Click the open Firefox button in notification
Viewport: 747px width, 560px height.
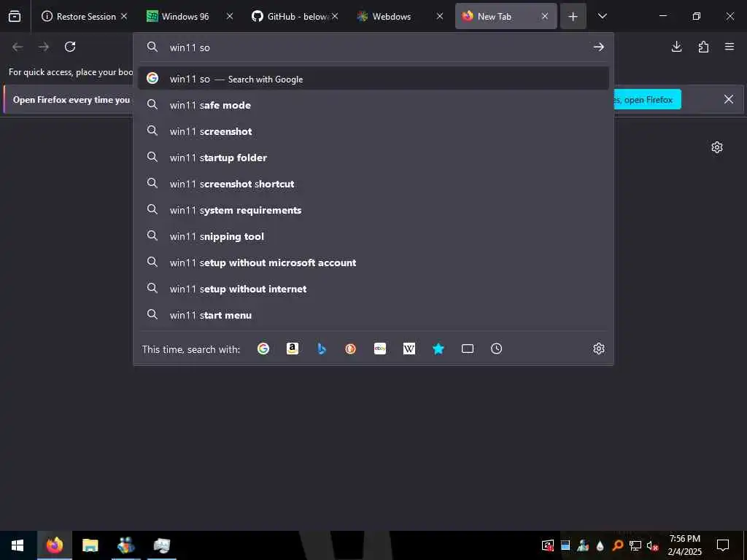pos(648,99)
